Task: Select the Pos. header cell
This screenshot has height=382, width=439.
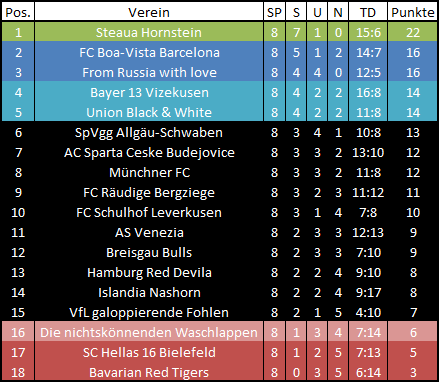Action: point(18,12)
